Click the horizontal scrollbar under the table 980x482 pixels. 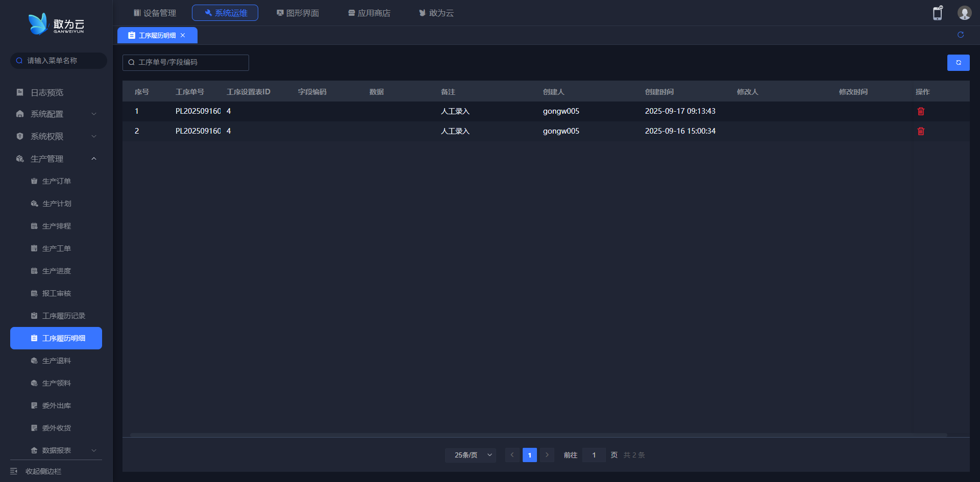point(538,435)
